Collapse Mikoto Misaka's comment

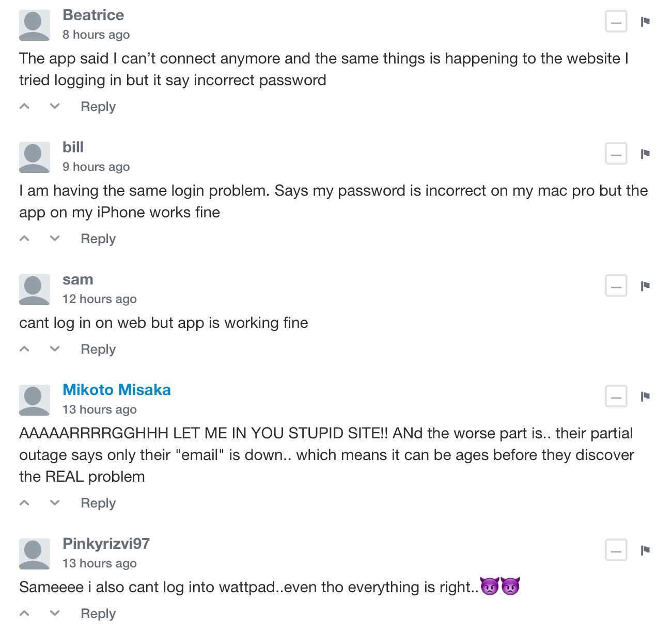click(x=616, y=397)
